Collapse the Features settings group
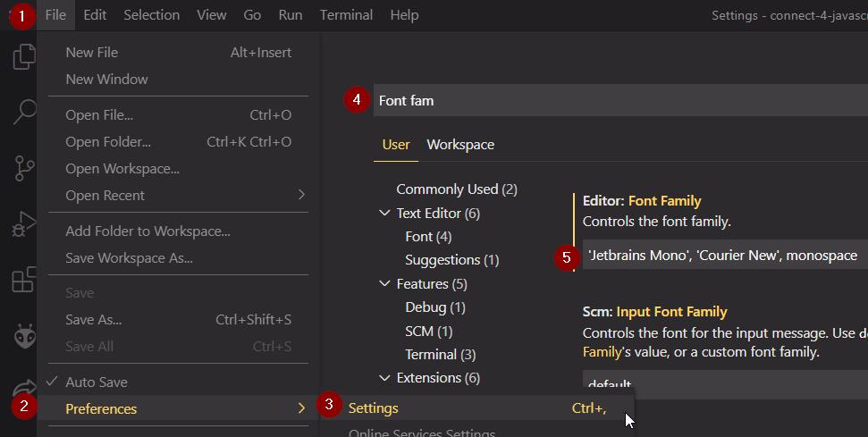The width and height of the screenshot is (868, 437). [384, 284]
